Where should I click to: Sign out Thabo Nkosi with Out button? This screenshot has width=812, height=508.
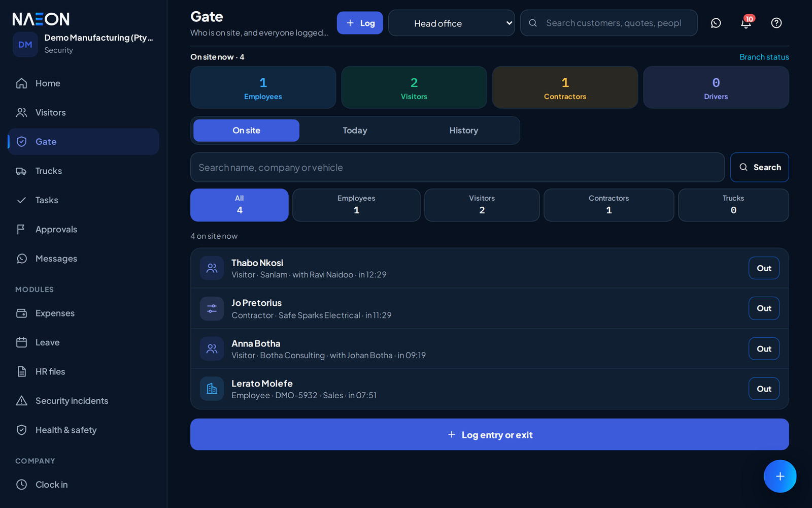(x=764, y=268)
